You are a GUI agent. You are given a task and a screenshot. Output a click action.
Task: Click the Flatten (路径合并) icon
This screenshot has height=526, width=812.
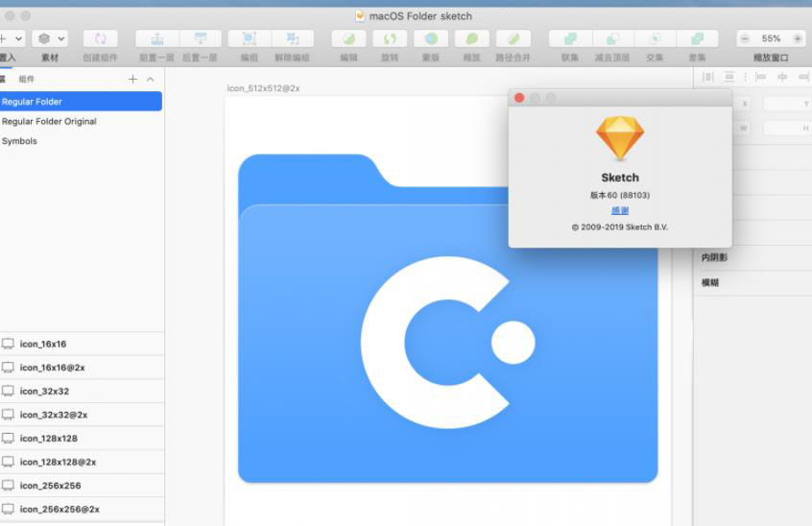click(513, 38)
